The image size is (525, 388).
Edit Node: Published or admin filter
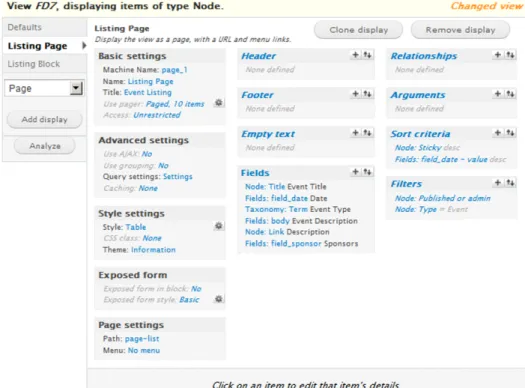pyautogui.click(x=443, y=198)
